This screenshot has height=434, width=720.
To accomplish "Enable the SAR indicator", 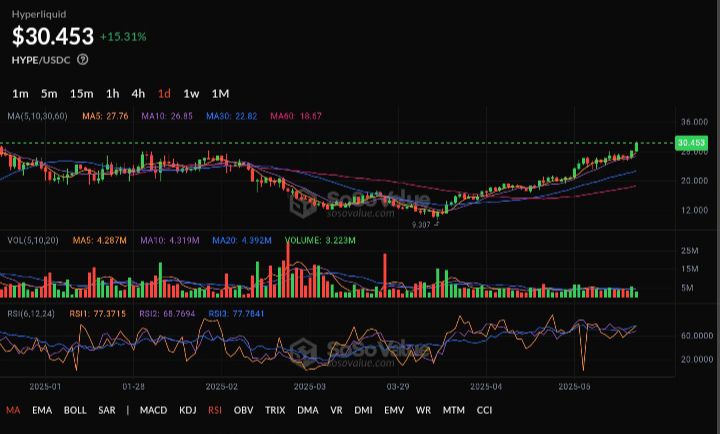I will tap(107, 410).
